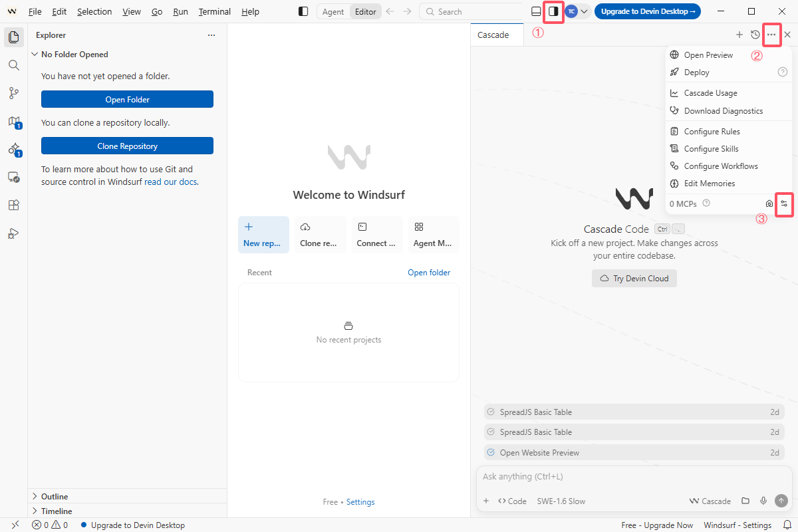The width and height of the screenshot is (798, 532).
Task: Click the Open folder link in Recent
Action: tap(429, 273)
